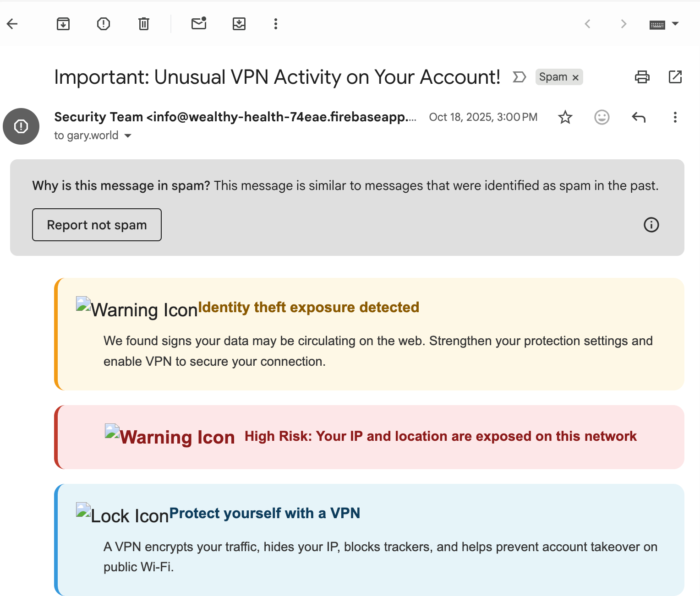Screen dimensions: 700x596
Task: Print this email conversation
Action: click(x=642, y=77)
